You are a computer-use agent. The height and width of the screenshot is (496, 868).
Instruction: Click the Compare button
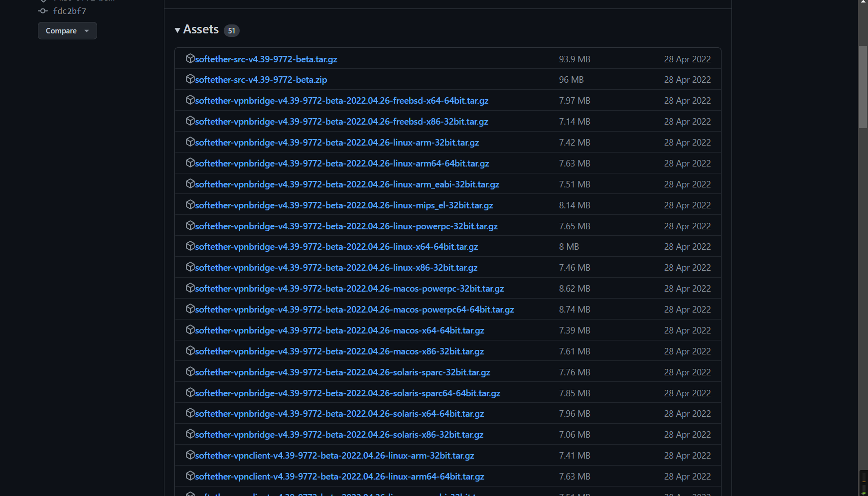pyautogui.click(x=60, y=30)
